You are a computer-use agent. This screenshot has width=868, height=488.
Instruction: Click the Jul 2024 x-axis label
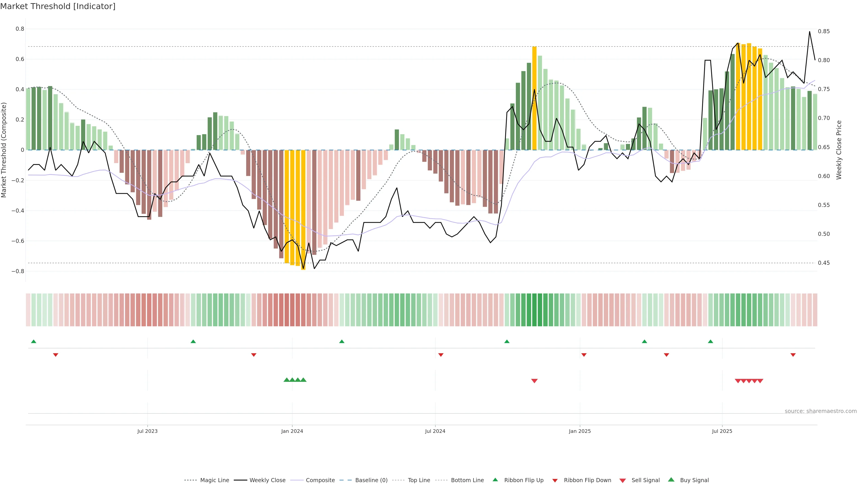coord(435,432)
